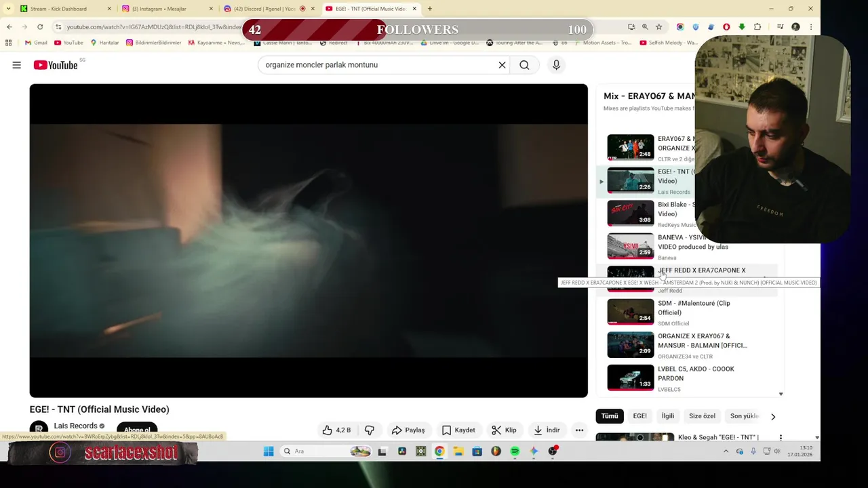Click the Chrome taskbar icon
The width and height of the screenshot is (868, 488).
point(439,451)
